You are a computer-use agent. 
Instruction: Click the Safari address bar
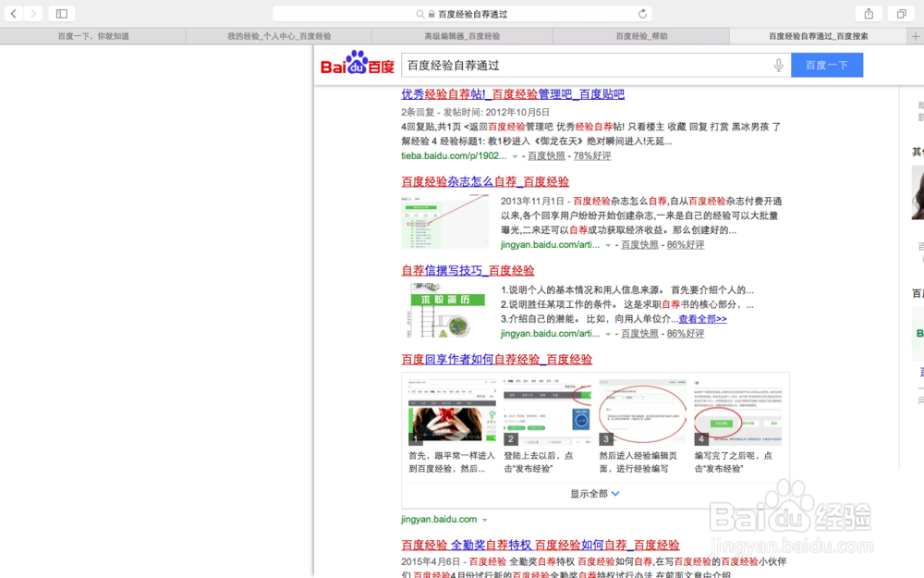coord(462,14)
